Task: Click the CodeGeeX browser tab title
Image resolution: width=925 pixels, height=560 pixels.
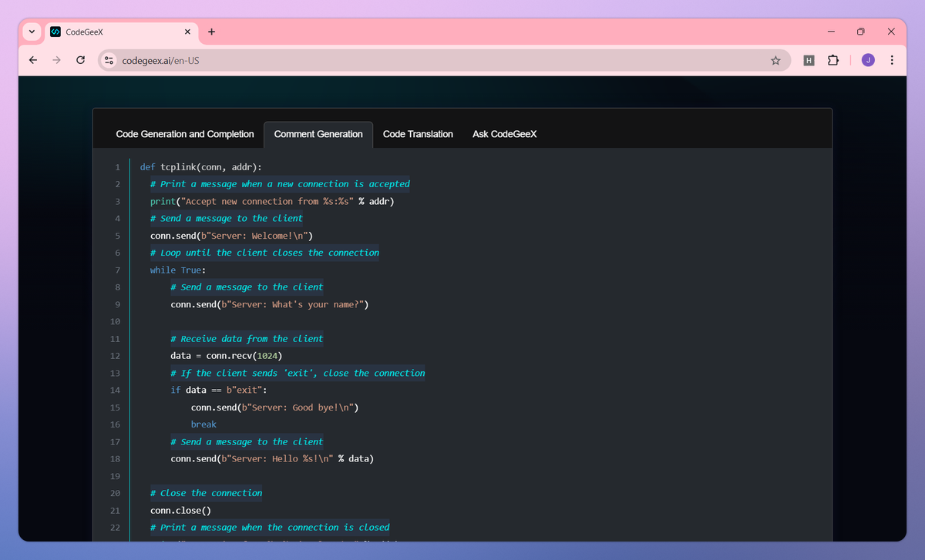Action: pos(85,32)
